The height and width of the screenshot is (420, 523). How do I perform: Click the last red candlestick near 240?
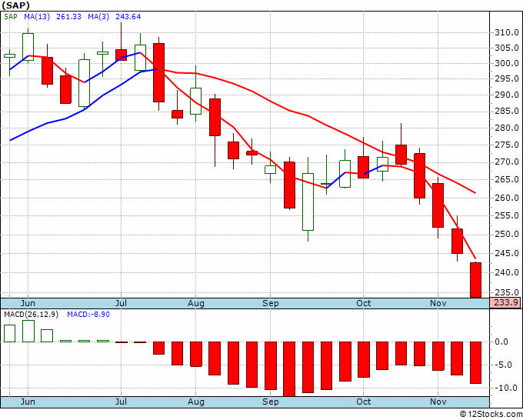475,280
